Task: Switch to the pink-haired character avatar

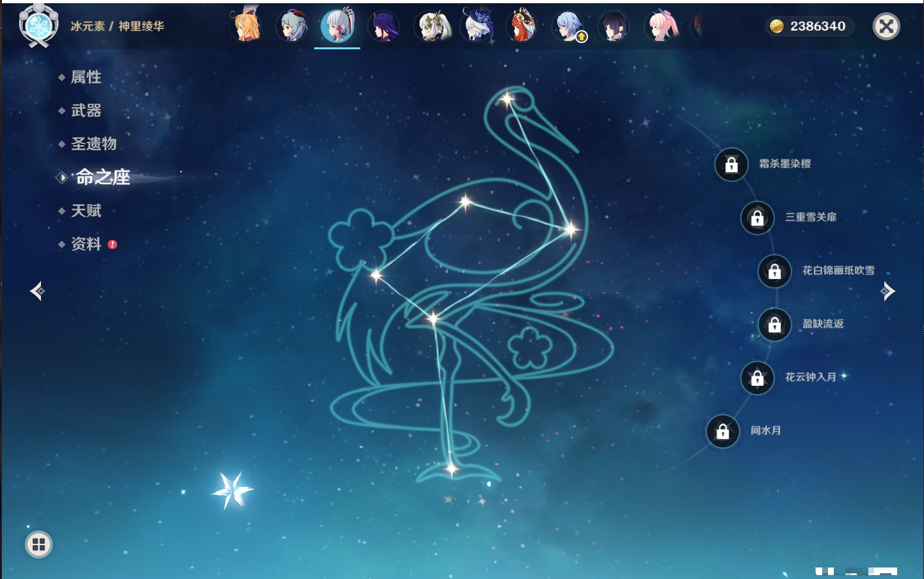Action: [660, 26]
